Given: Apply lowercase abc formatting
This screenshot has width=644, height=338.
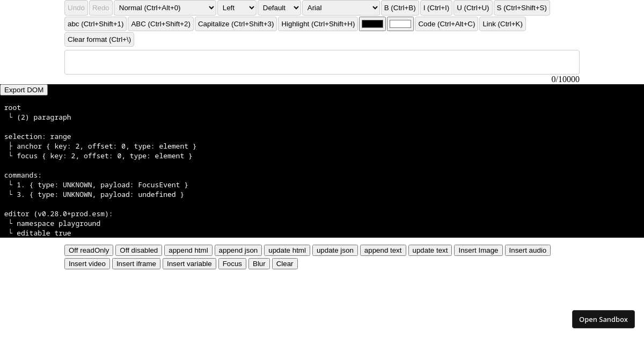Looking at the screenshot, I should pyautogui.click(x=96, y=24).
